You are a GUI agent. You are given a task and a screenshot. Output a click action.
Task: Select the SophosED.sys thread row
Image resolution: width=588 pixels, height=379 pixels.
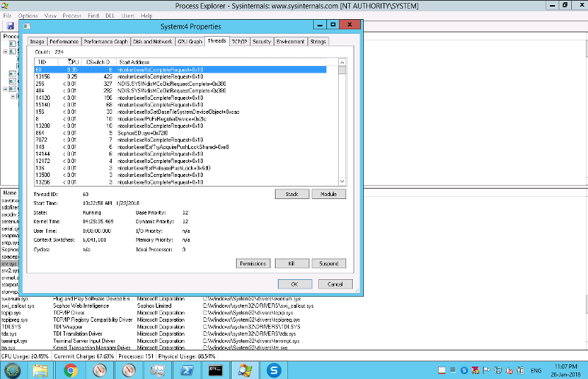click(180, 133)
